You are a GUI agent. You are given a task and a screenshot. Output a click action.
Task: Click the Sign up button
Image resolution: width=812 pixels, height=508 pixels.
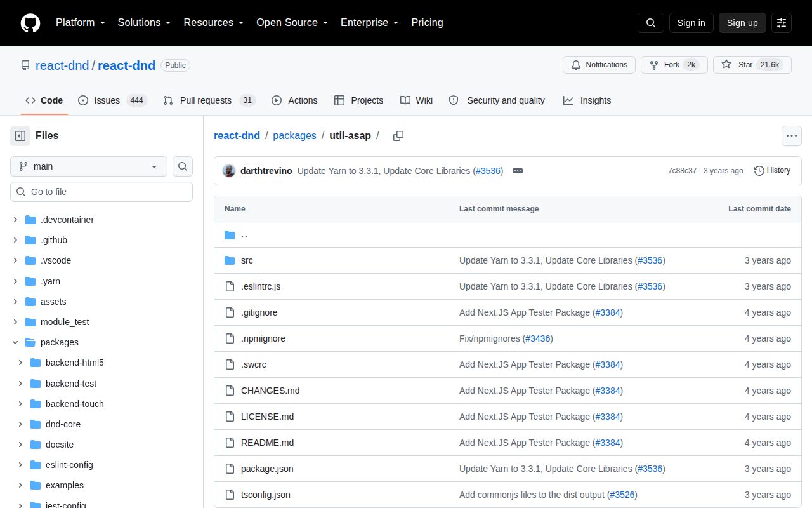(742, 23)
